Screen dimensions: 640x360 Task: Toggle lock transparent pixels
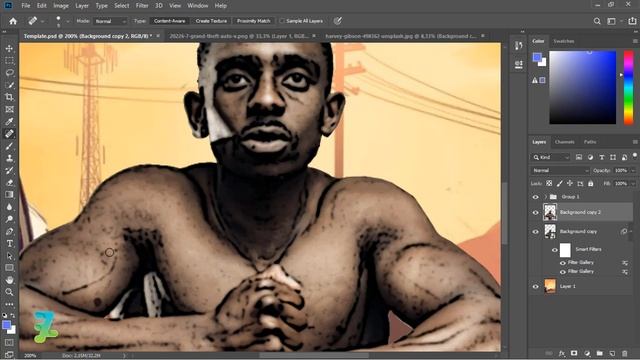click(549, 184)
